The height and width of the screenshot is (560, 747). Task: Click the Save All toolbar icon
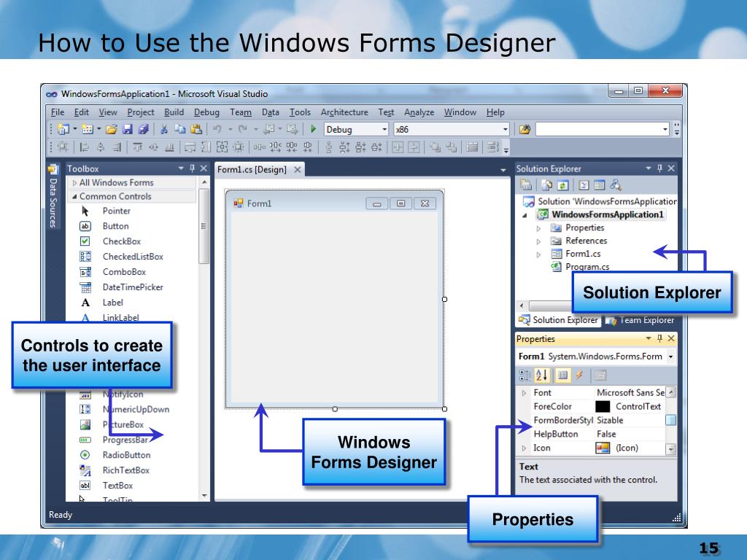143,129
